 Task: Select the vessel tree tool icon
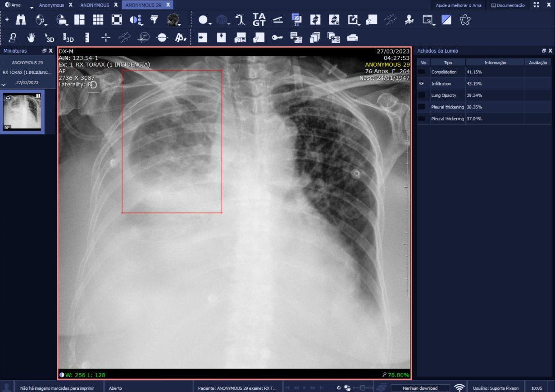tap(241, 19)
